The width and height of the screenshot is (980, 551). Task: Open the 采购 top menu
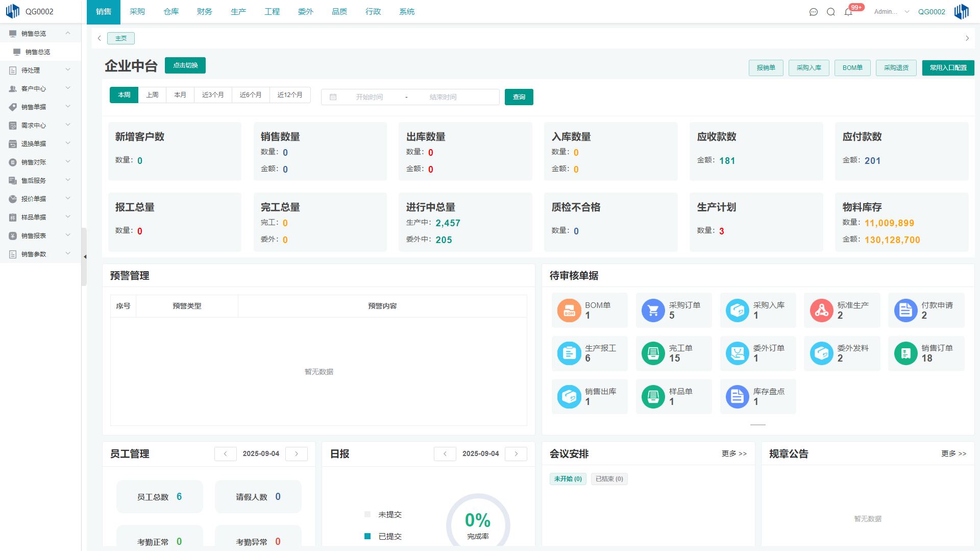tap(137, 12)
